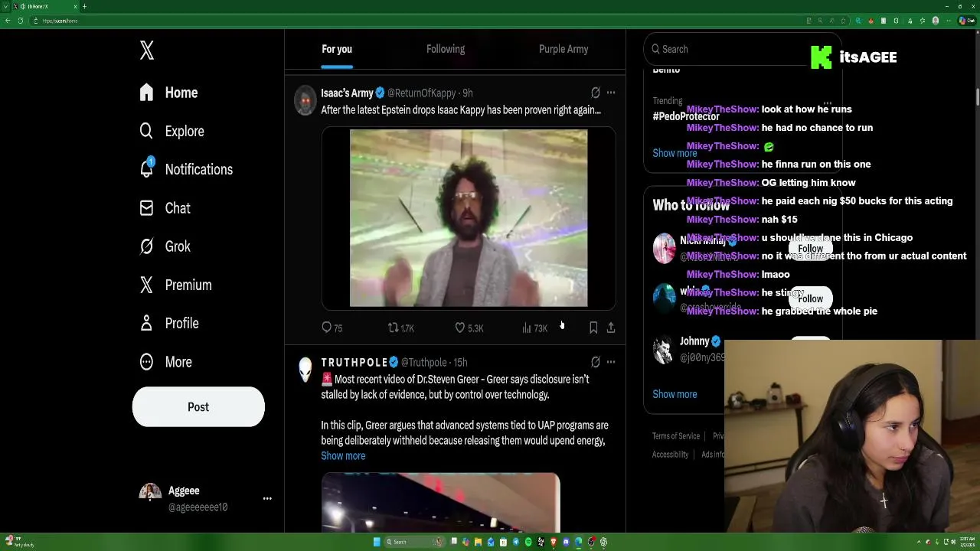
Task: View analytics on Isaac's Army post
Action: coord(534,328)
